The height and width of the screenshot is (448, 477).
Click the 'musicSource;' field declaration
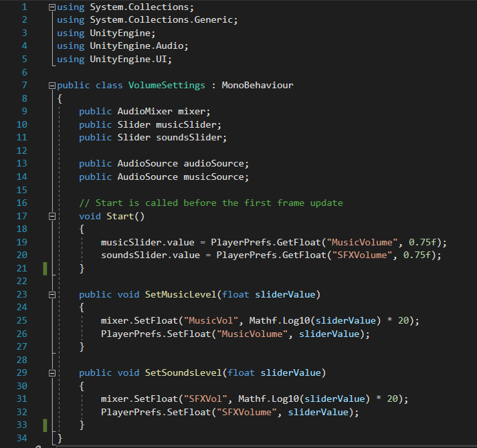point(216,177)
